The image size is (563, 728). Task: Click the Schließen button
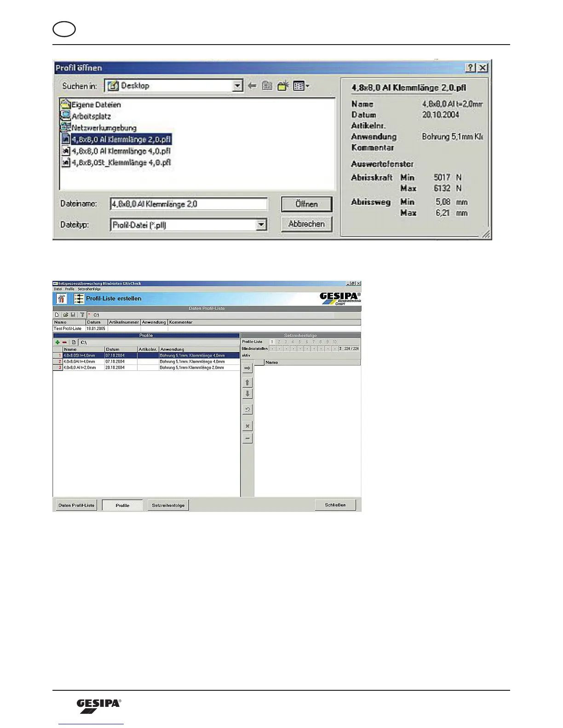pyautogui.click(x=335, y=505)
